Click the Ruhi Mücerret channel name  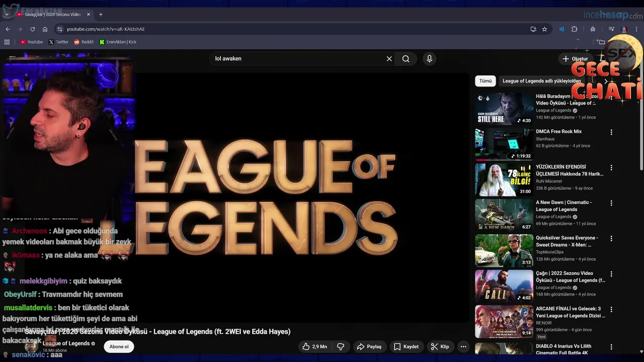click(x=549, y=181)
